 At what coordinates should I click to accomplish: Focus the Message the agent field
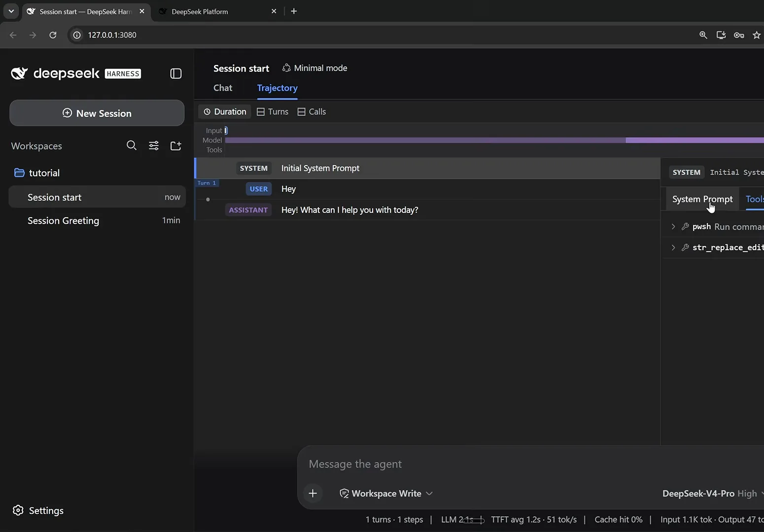click(532, 464)
